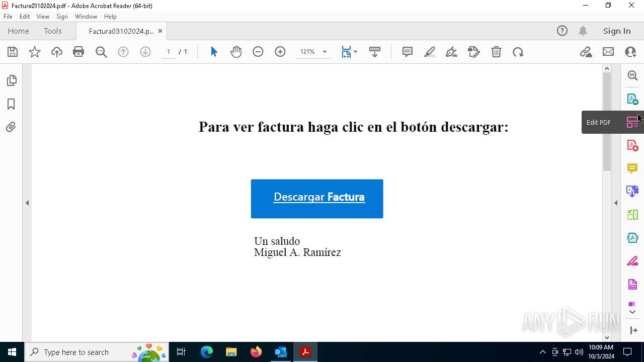Click the Save file icon
Screen dimensions: 644x362
click(13, 52)
